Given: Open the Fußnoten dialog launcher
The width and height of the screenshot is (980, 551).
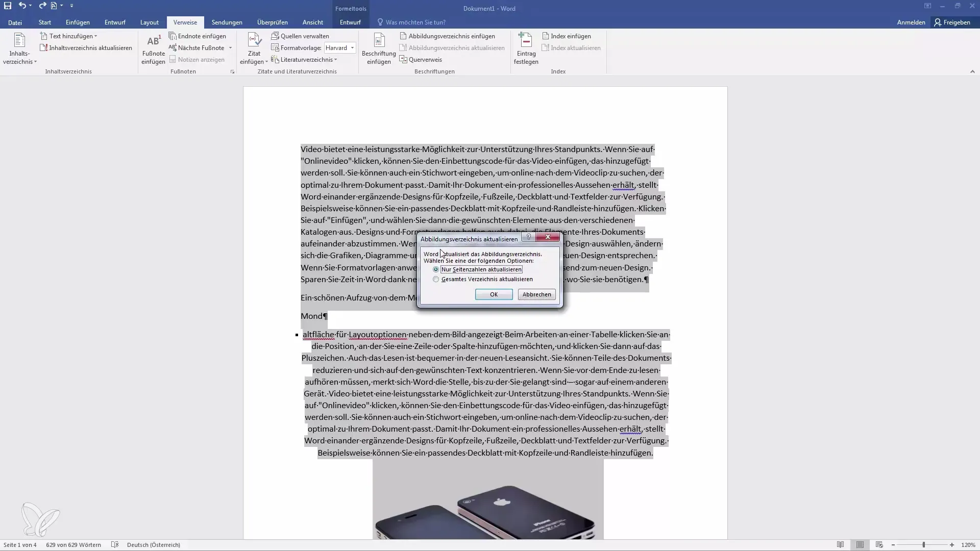Looking at the screenshot, I should tap(232, 72).
